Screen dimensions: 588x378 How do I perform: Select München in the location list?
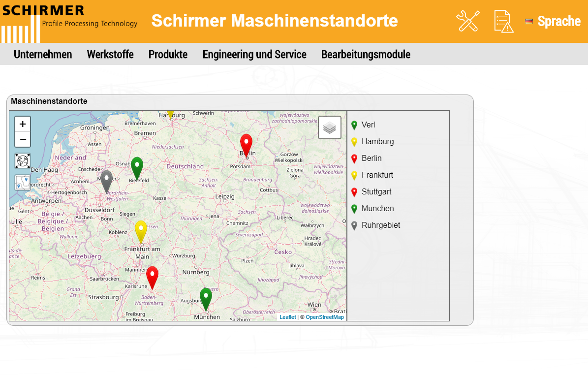pyautogui.click(x=377, y=209)
